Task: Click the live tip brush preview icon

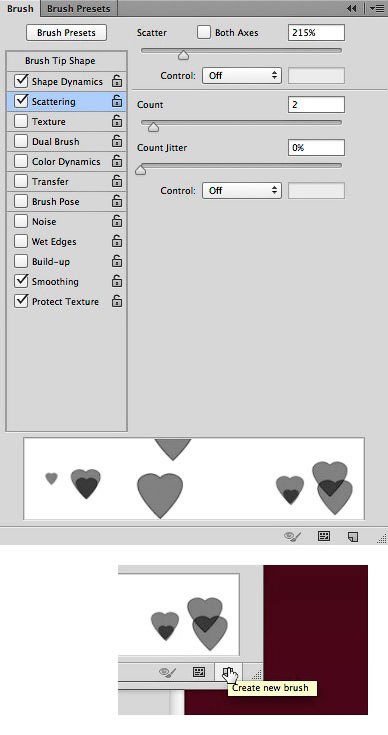Action: coord(293,536)
